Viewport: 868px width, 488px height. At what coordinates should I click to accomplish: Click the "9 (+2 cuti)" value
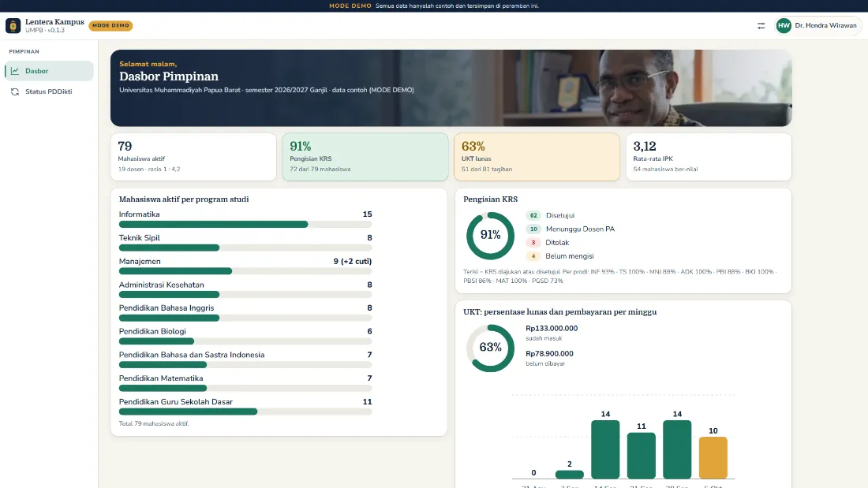tap(353, 261)
